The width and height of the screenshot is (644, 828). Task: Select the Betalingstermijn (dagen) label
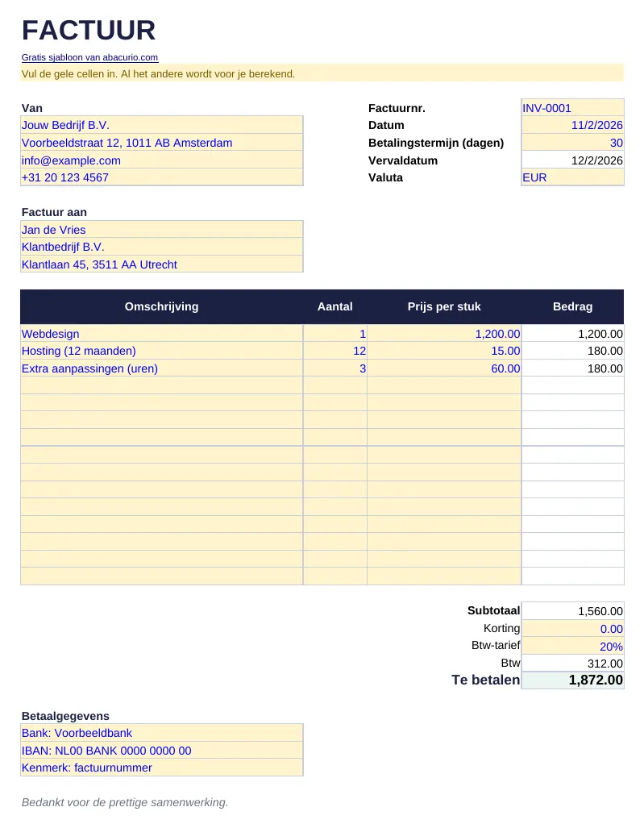coord(436,143)
